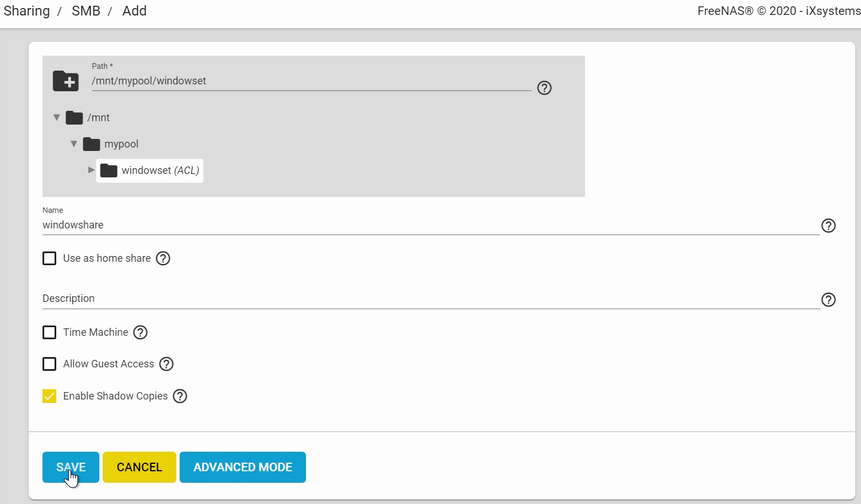Open help tooltip for Name field
The image size is (861, 504).
point(828,226)
